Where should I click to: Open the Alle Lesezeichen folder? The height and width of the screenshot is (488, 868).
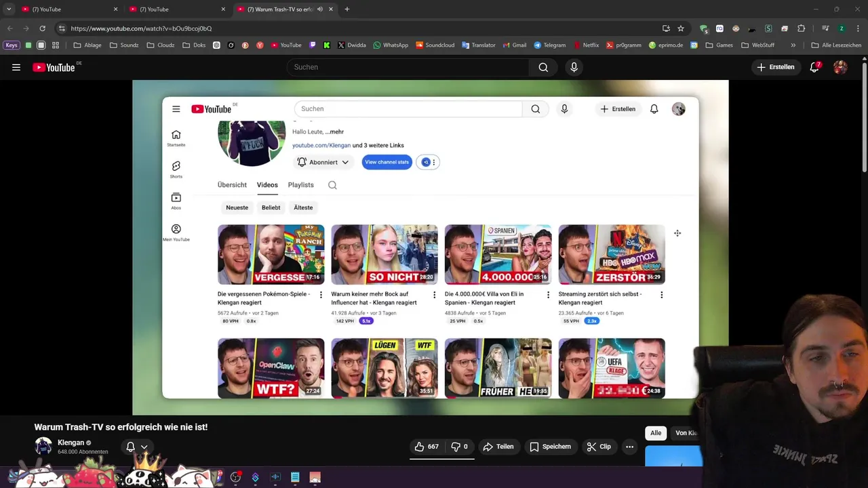coord(836,45)
